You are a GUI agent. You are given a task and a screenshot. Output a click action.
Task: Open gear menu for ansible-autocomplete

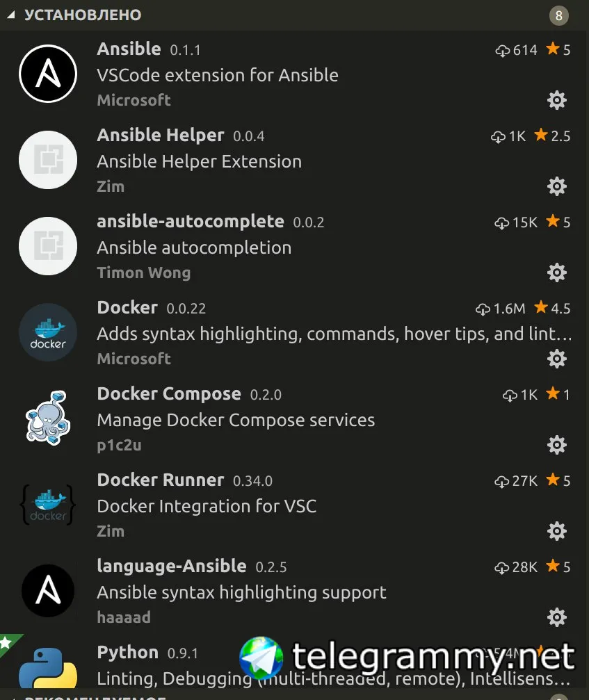pos(556,272)
